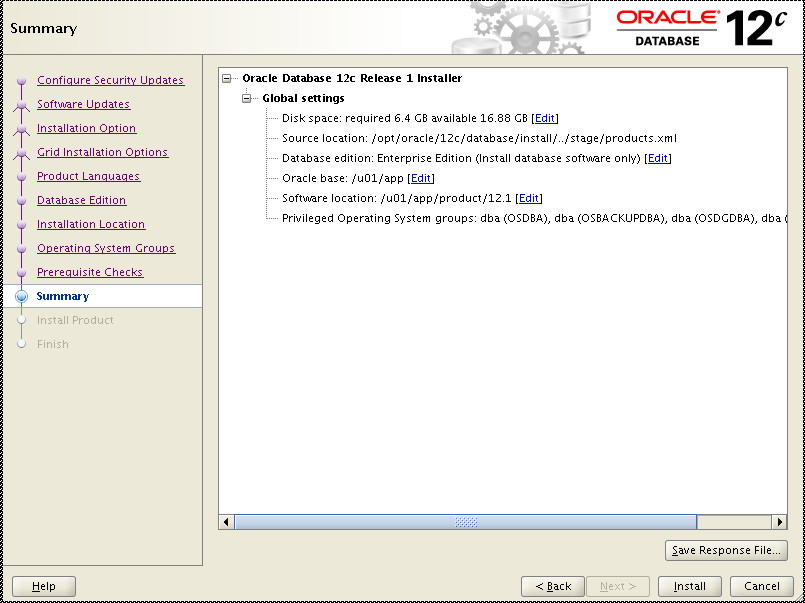Image resolution: width=805 pixels, height=603 pixels.
Task: Edit the Software location path
Action: pos(529,198)
